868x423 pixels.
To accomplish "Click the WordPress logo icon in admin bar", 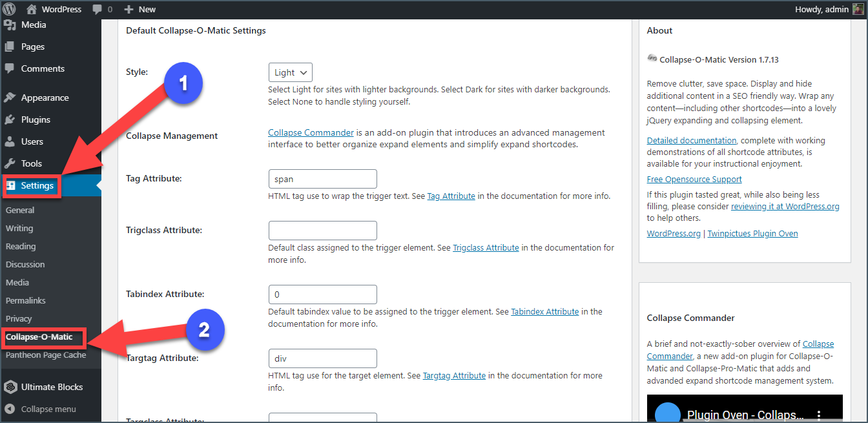I will pos(9,9).
